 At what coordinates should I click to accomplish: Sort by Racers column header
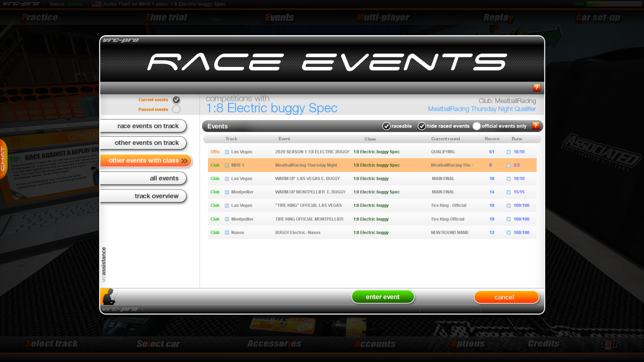(492, 139)
